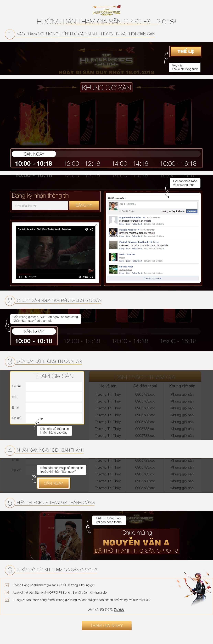The height and width of the screenshot is (644, 213).
Task: Open video settings gear icon
Action: 80,276
